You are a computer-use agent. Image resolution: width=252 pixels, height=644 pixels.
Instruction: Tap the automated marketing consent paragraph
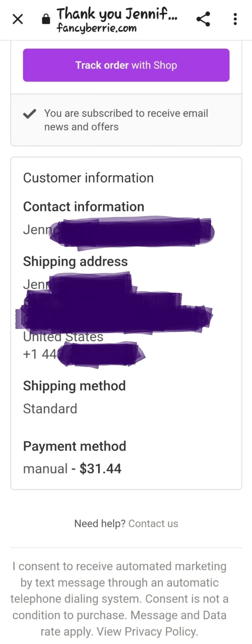pos(120,599)
